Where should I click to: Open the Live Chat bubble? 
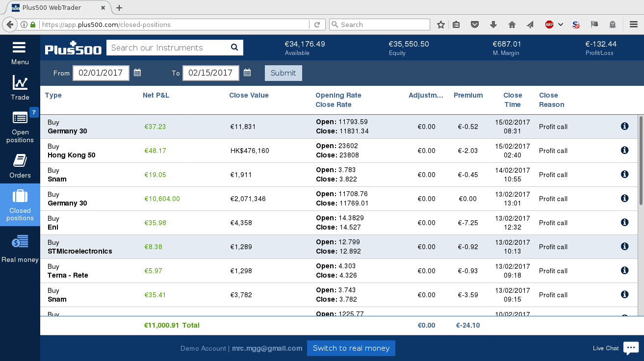tap(631, 348)
